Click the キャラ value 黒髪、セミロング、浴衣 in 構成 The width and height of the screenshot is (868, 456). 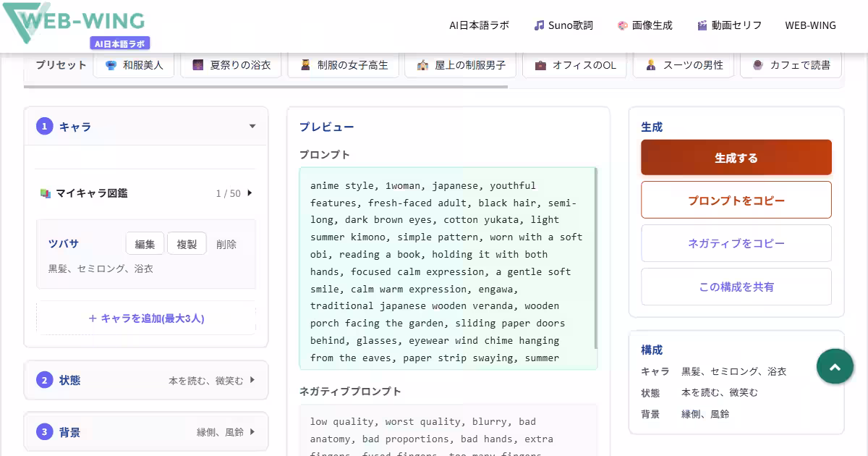coord(733,371)
